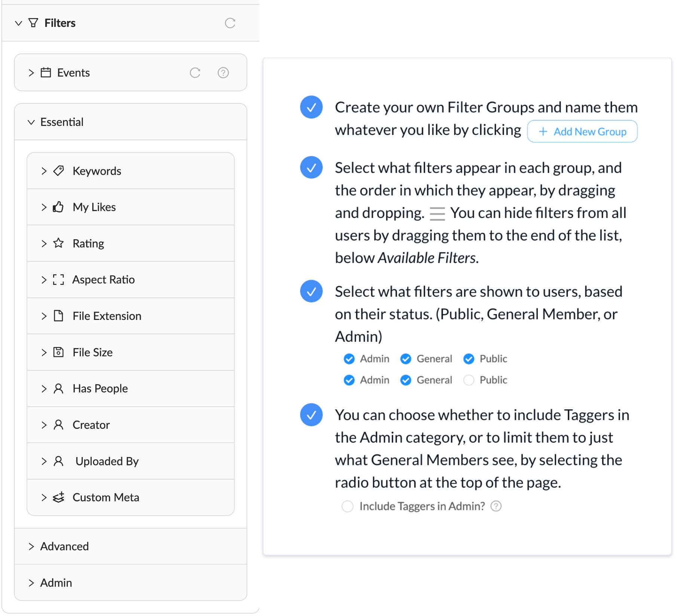
Task: Click the Events label
Action: pyautogui.click(x=73, y=73)
